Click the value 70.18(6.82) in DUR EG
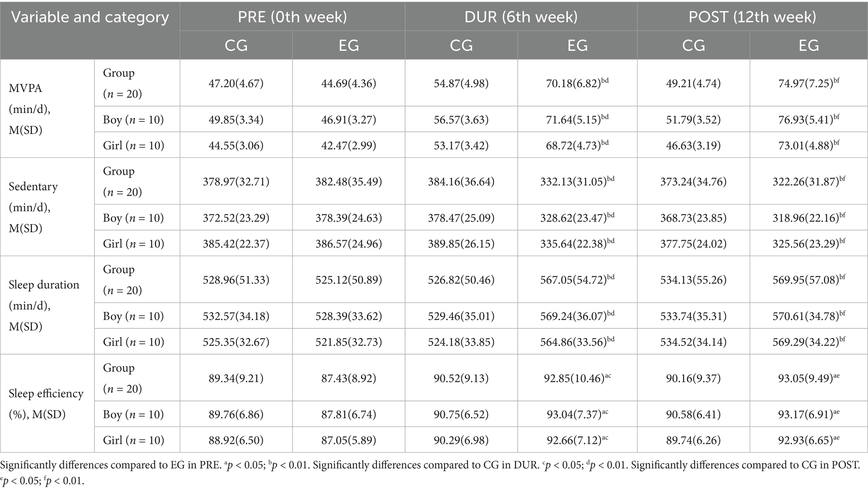 pos(577,83)
